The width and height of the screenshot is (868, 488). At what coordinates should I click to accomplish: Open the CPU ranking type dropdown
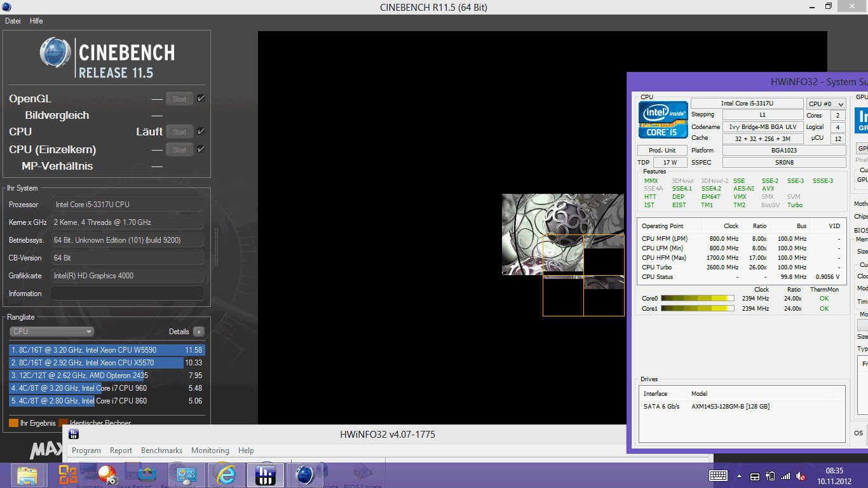click(x=52, y=332)
